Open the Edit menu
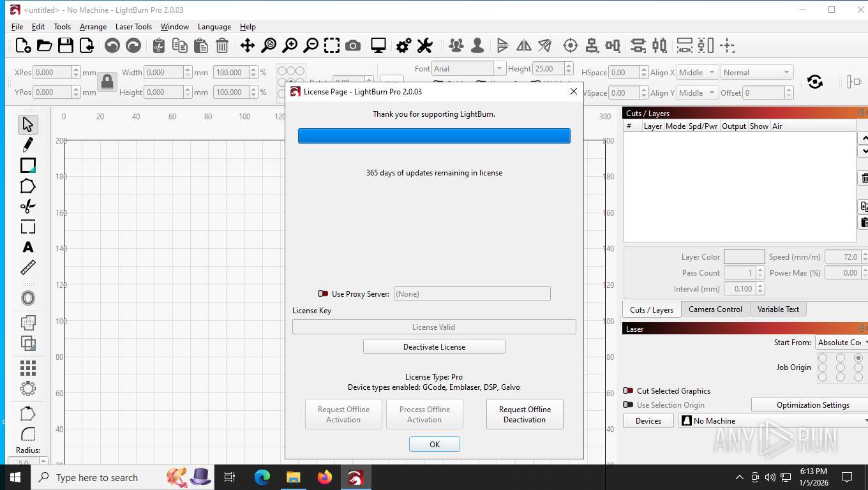This screenshot has height=490, width=868. tap(38, 27)
